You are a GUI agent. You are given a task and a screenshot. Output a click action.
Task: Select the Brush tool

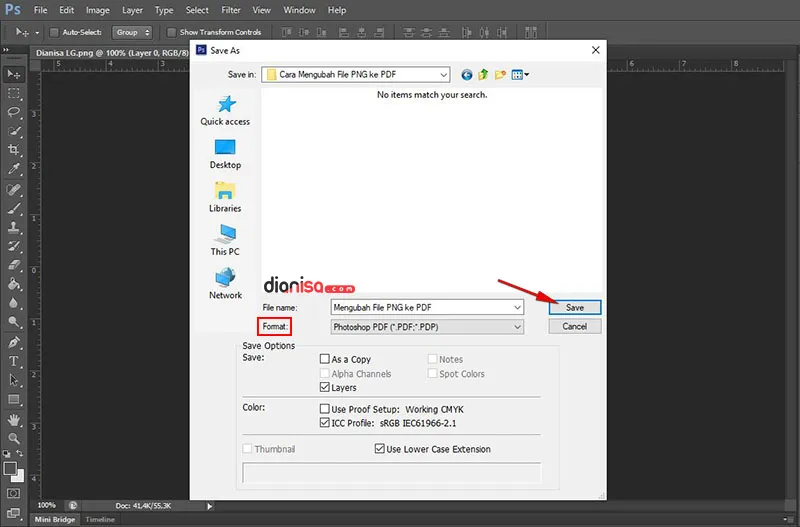click(14, 209)
